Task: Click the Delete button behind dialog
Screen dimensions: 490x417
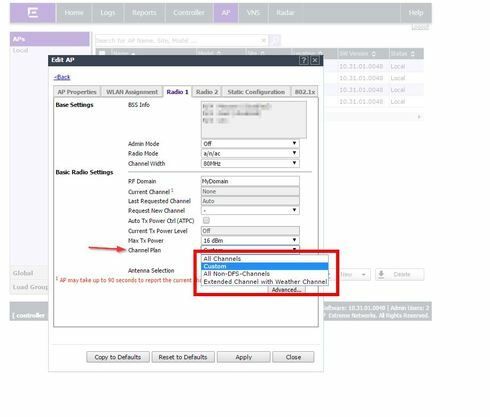Action: 400,274
